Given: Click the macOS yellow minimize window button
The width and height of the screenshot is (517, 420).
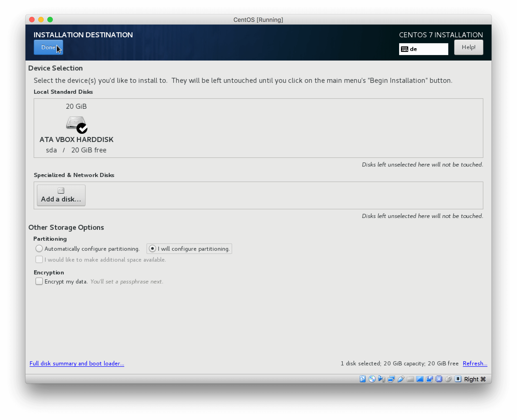Looking at the screenshot, I should (x=41, y=20).
